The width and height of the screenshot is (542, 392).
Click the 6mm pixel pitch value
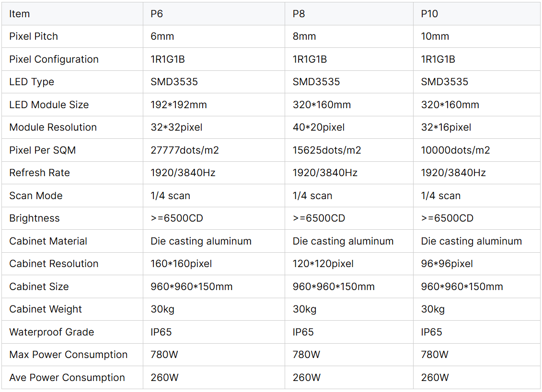(x=162, y=36)
